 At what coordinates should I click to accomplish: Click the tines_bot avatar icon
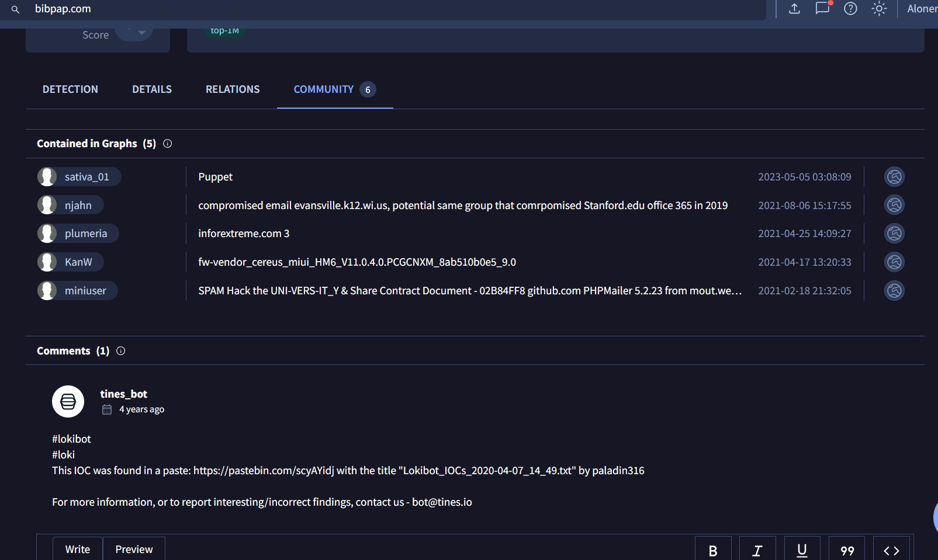point(68,402)
